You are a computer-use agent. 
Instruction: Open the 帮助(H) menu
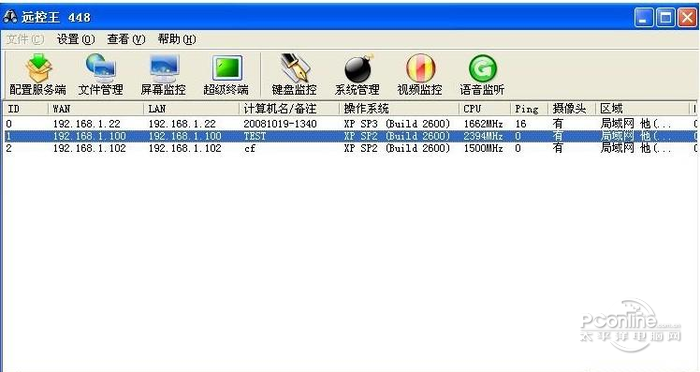(x=177, y=39)
